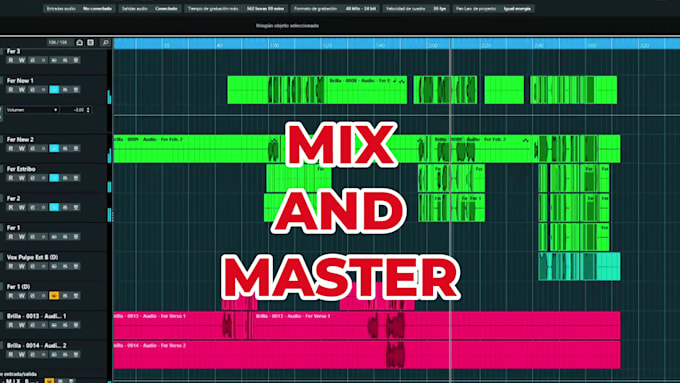Toggle Read automation (R) on Vox Pulpo Est B (D)

point(11,266)
